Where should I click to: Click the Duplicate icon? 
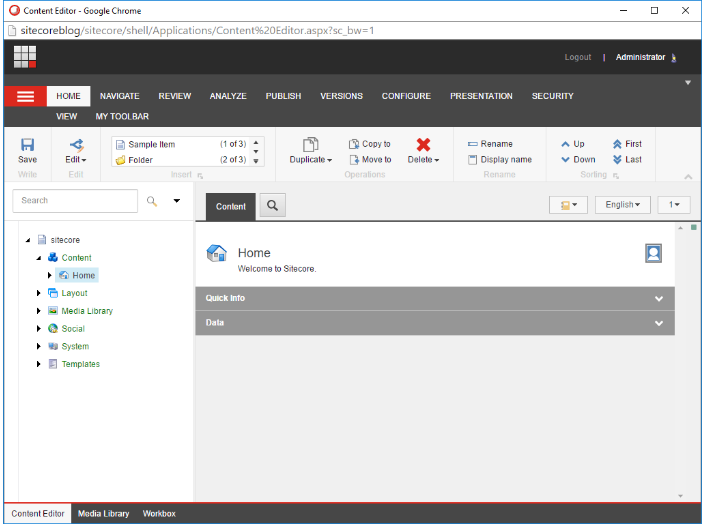310,145
